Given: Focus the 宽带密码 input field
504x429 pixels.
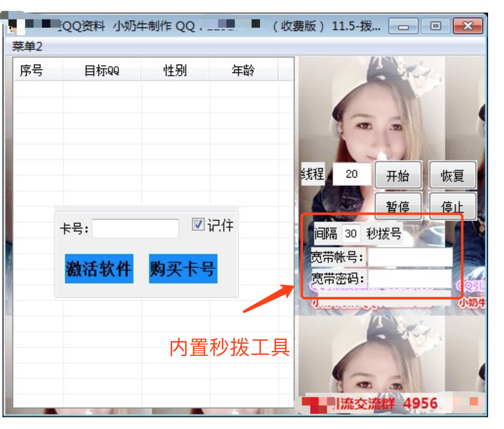Looking at the screenshot, I should pos(410,278).
